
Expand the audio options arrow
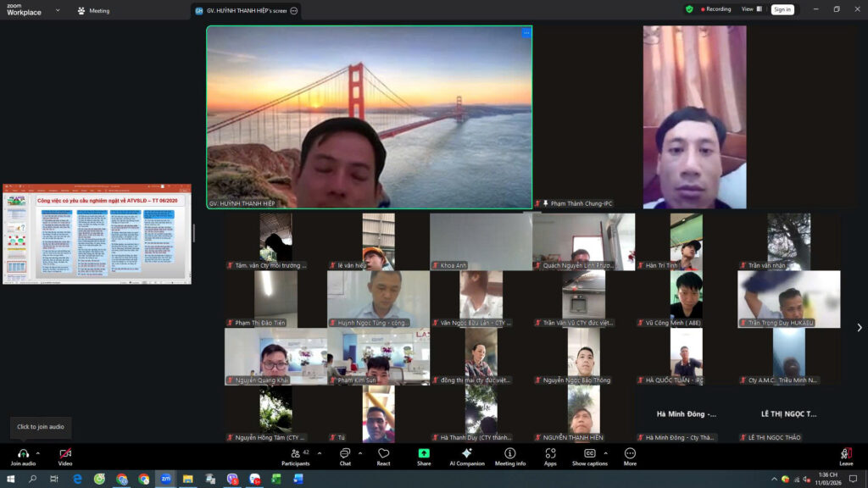pos(37,453)
